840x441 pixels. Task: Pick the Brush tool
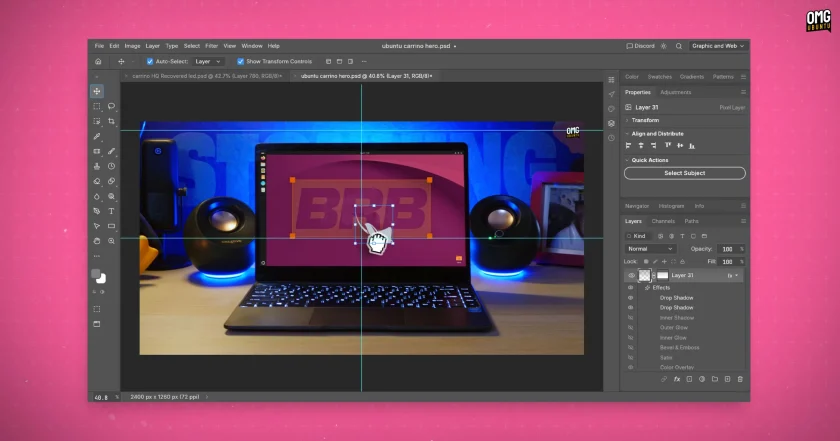pos(111,151)
